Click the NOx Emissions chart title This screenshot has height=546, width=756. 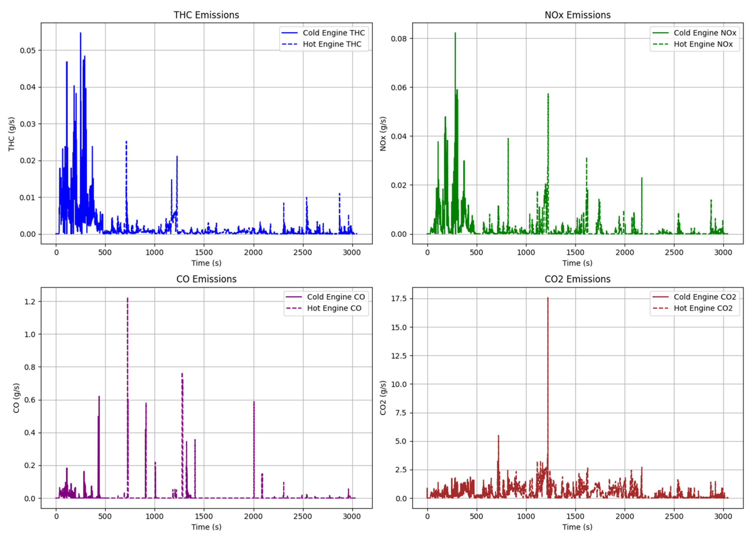click(577, 15)
